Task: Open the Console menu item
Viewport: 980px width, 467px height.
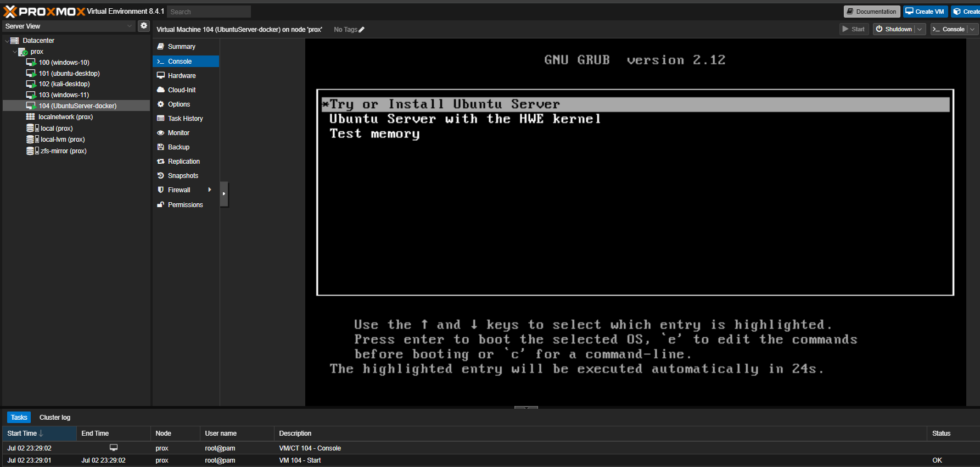Action: pos(186,62)
